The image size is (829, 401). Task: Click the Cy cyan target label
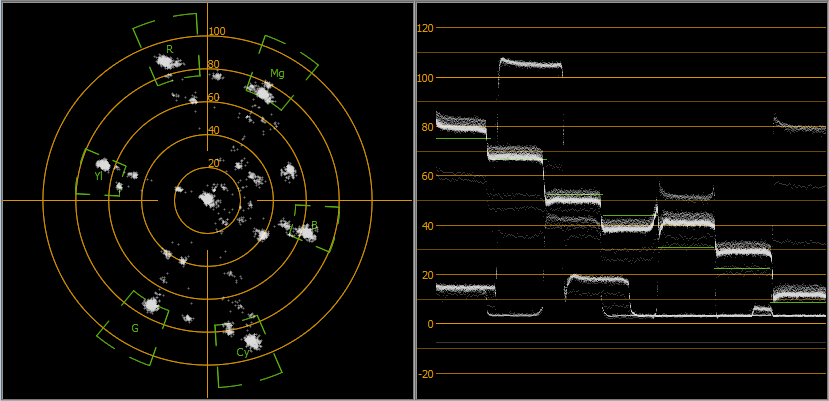243,353
